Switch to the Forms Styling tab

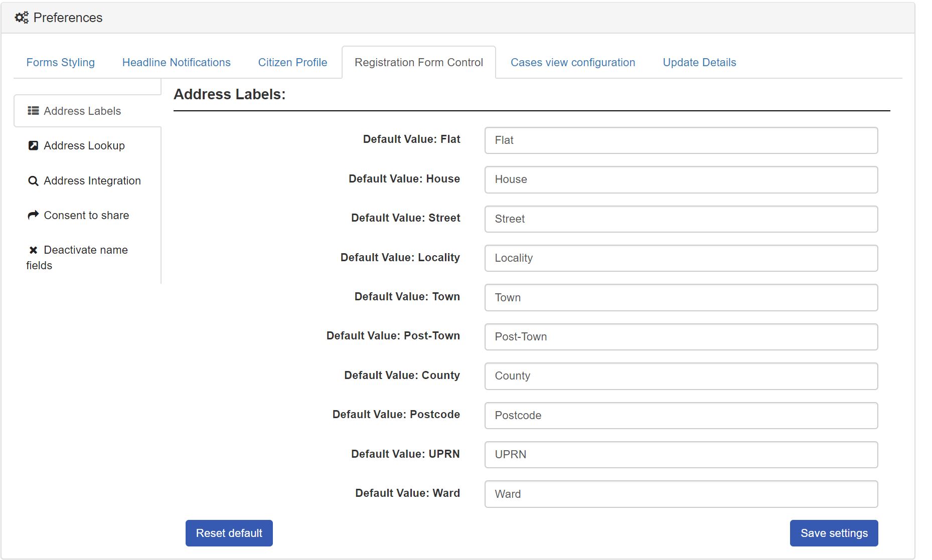(x=60, y=62)
